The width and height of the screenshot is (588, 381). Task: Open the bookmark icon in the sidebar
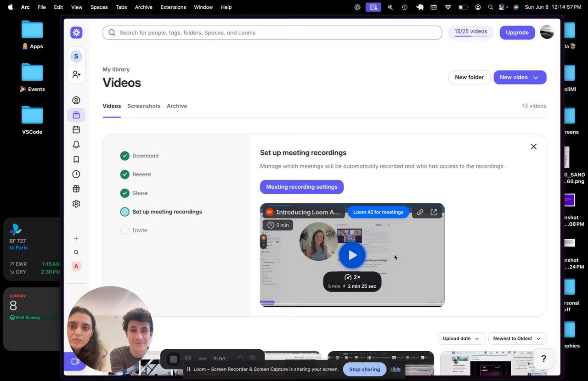(x=76, y=159)
